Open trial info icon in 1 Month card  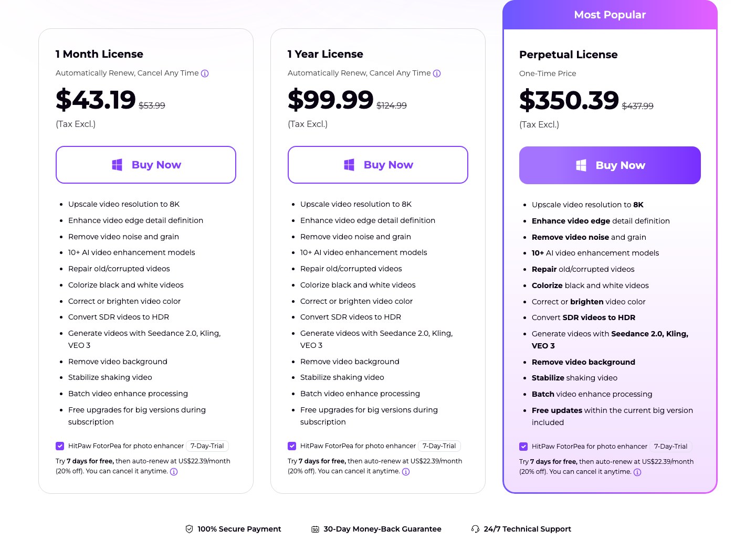click(x=174, y=472)
